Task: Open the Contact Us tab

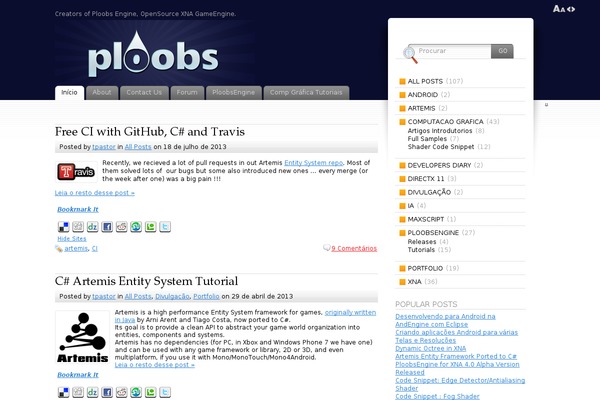Action: (x=144, y=93)
